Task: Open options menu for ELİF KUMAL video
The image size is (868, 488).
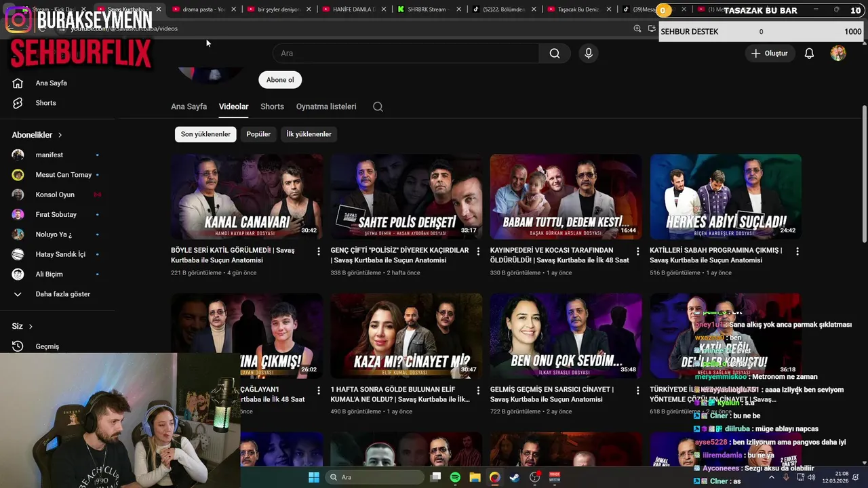Action: 478,390
